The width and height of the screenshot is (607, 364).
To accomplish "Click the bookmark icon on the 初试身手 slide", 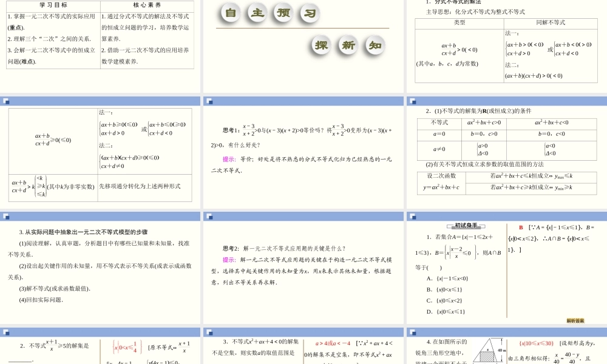I will (412, 217).
